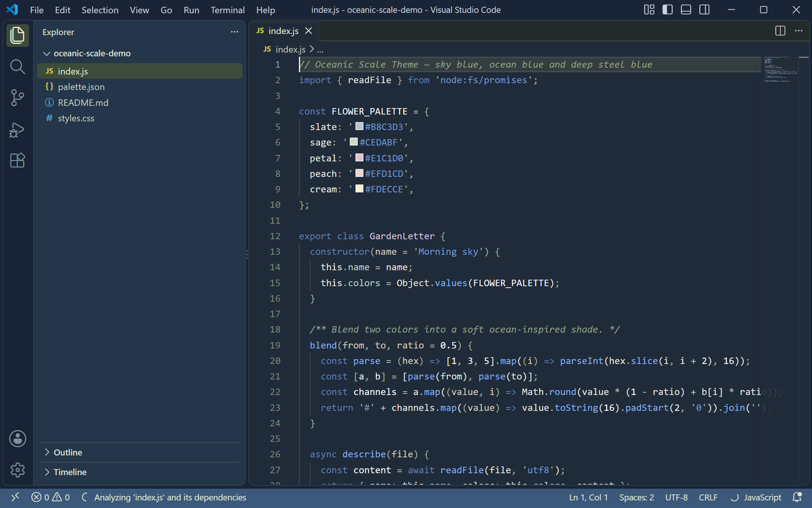Click the code minimap overview

point(781,69)
